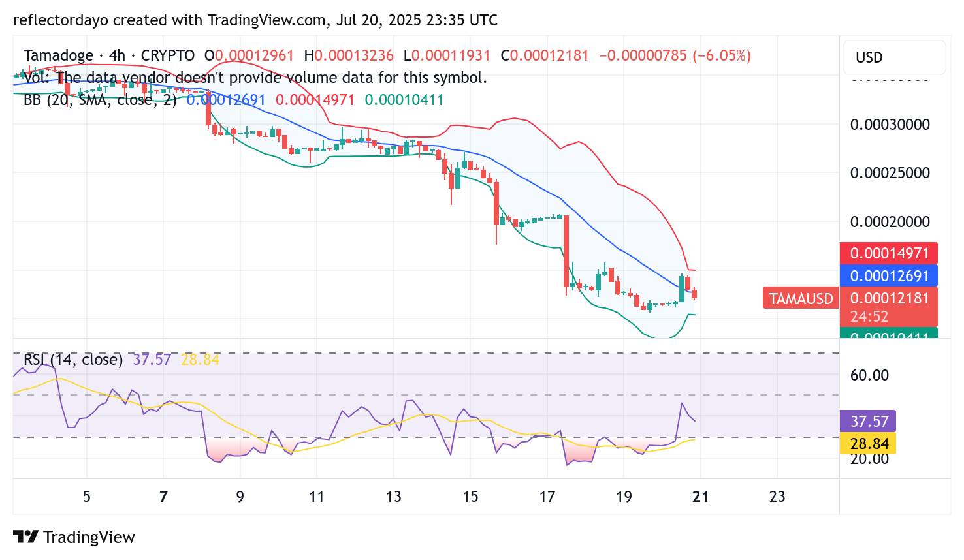Image resolution: width=964 pixels, height=560 pixels.
Task: Click the 0.00025000 price axis label
Action: 890,173
